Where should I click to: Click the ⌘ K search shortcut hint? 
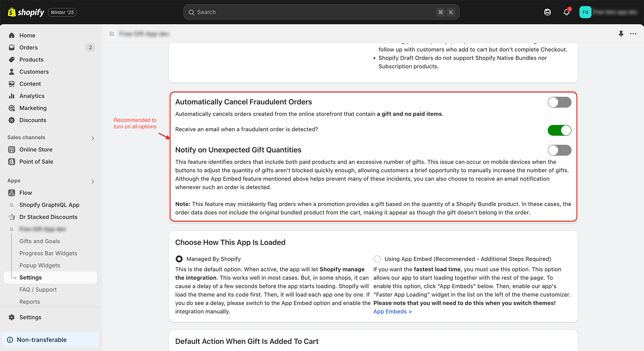point(446,12)
